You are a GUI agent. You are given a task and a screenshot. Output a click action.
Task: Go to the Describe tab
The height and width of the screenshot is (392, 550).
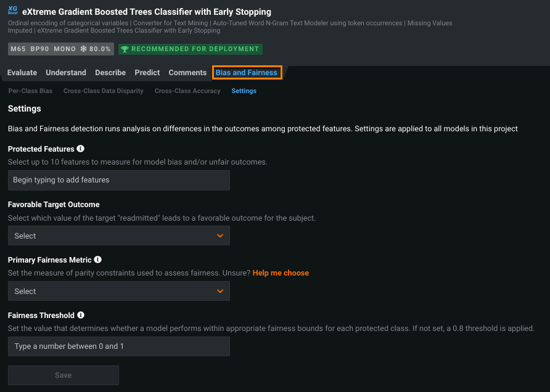(110, 73)
